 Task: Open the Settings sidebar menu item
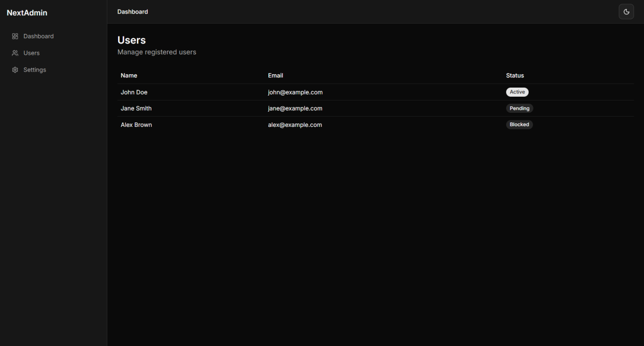click(x=35, y=70)
